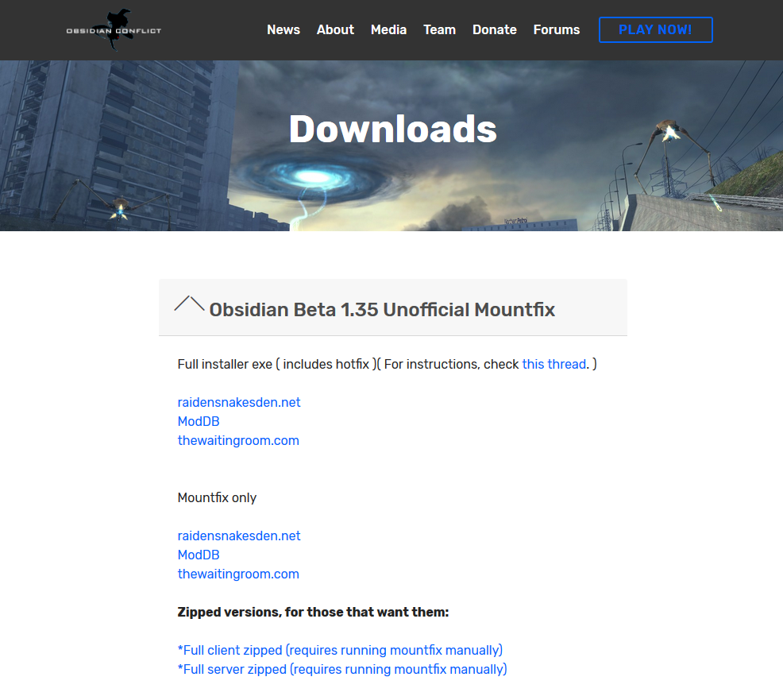The height and width of the screenshot is (700, 783).
Task: Collapse section using the chevron arrow icon
Action: [x=189, y=304]
